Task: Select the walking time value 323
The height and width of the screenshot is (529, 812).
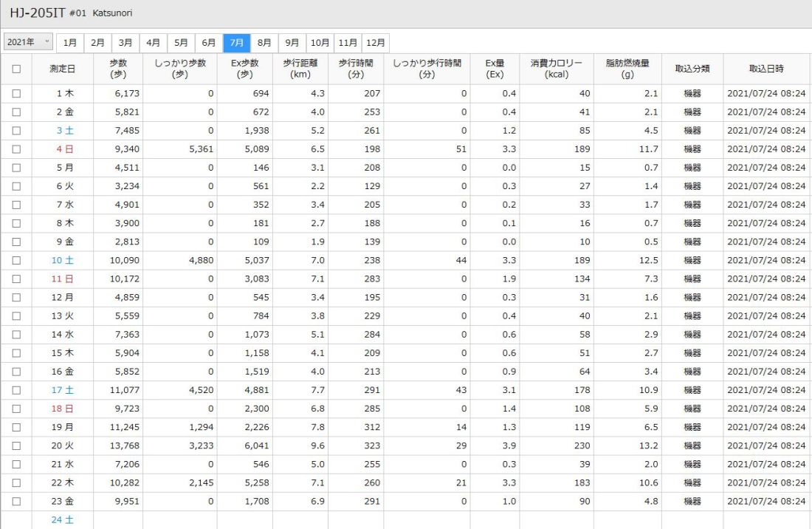Action: [x=372, y=446]
